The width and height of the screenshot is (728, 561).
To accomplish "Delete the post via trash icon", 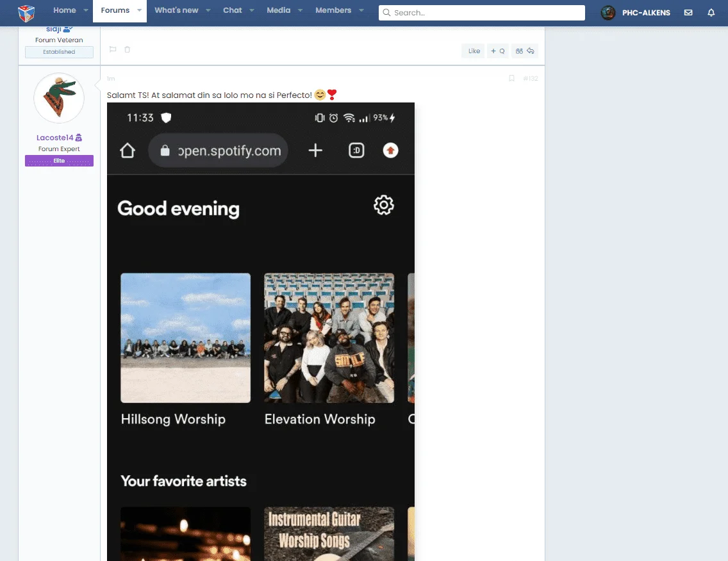I will coord(128,49).
